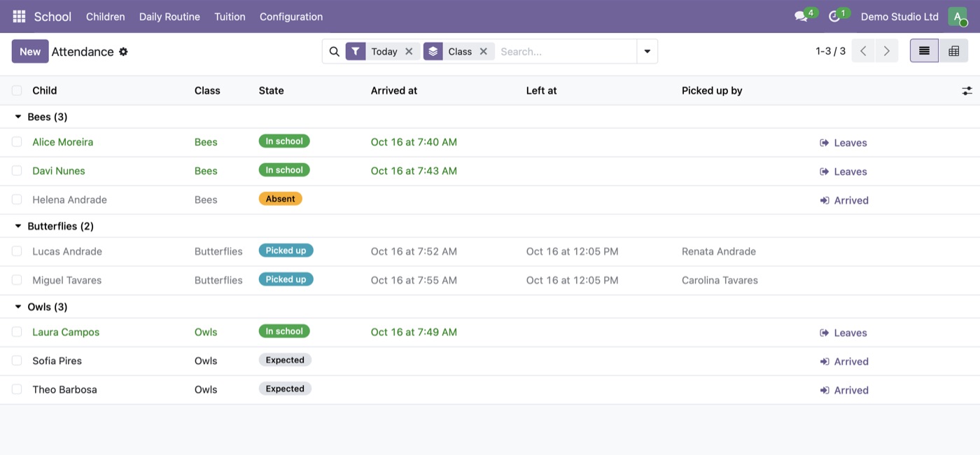This screenshot has height=455, width=980.
Task: Click the New button
Action: pos(30,51)
